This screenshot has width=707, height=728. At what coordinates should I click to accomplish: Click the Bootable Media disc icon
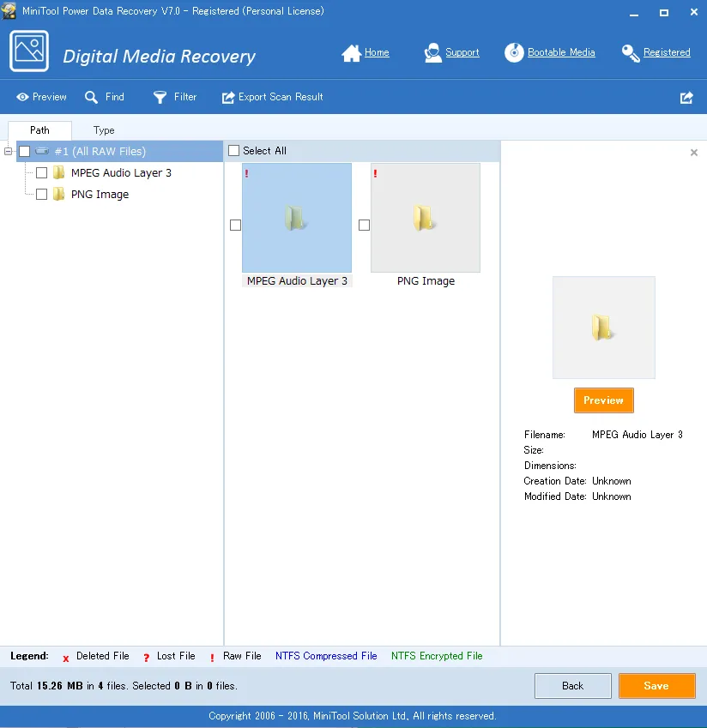[514, 53]
